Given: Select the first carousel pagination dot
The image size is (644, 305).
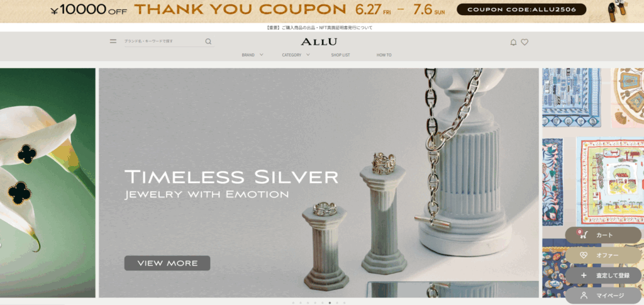Looking at the screenshot, I should pos(293,303).
